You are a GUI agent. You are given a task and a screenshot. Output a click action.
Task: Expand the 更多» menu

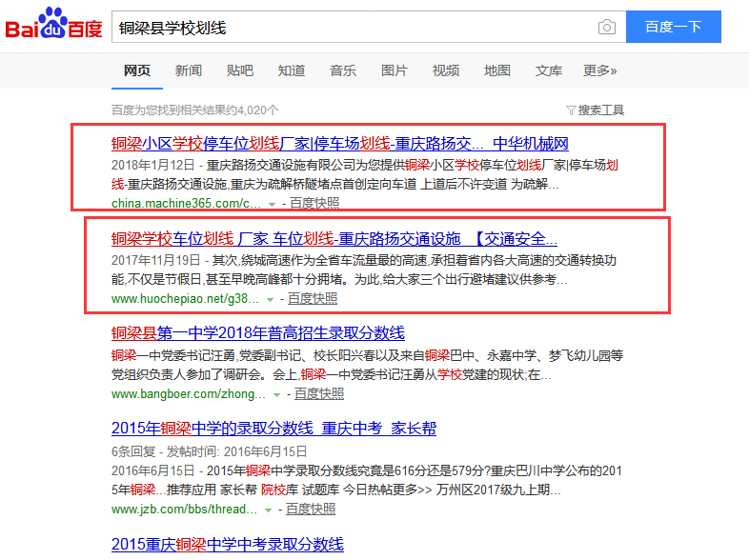(x=600, y=70)
